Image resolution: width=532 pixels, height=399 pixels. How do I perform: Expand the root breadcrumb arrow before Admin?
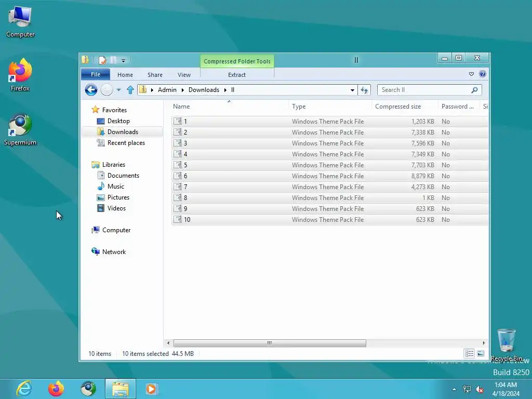pyautogui.click(x=152, y=90)
